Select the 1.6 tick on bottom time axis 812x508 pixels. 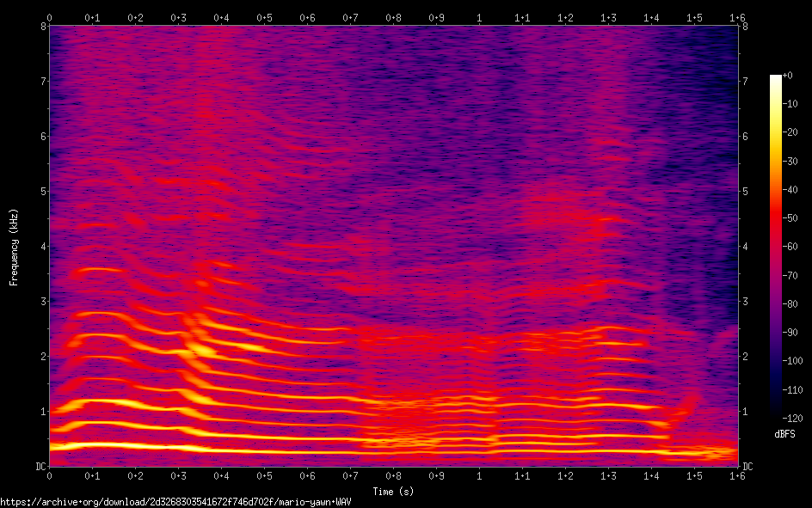click(x=737, y=475)
